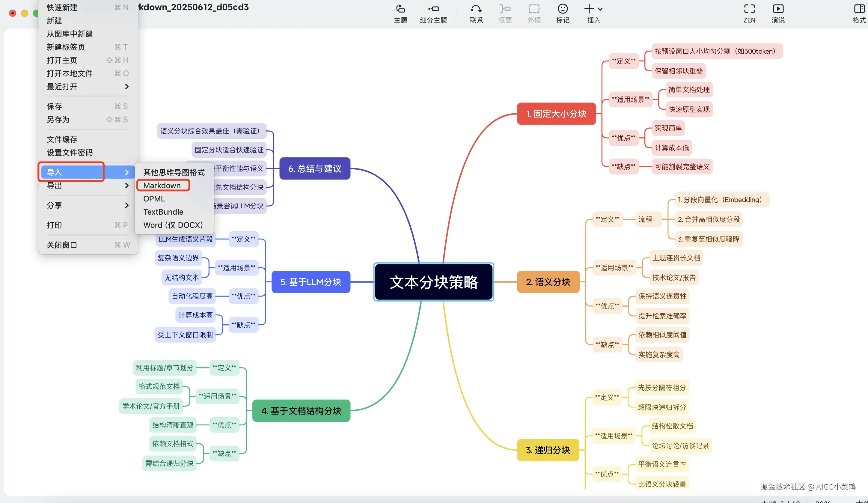Click 保存 in the file menu

tap(88, 106)
